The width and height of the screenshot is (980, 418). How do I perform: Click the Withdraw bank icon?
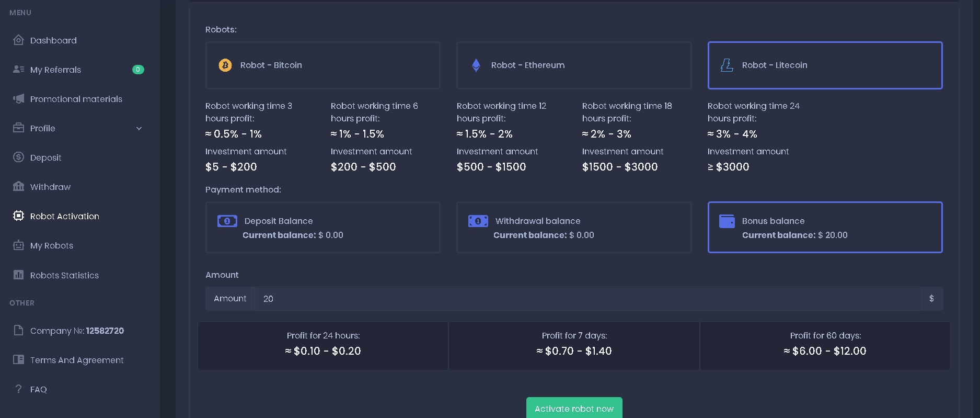point(18,186)
